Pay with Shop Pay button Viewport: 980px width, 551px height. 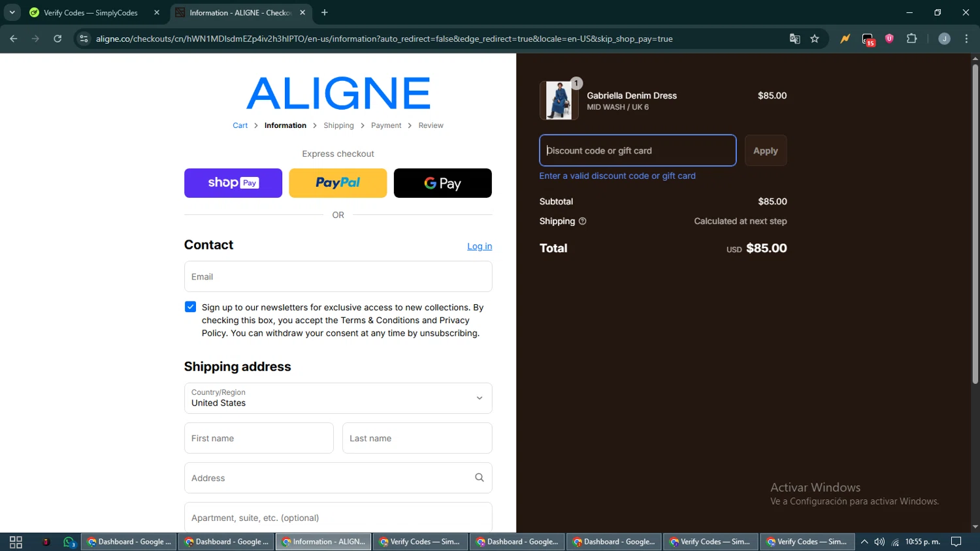[233, 183]
